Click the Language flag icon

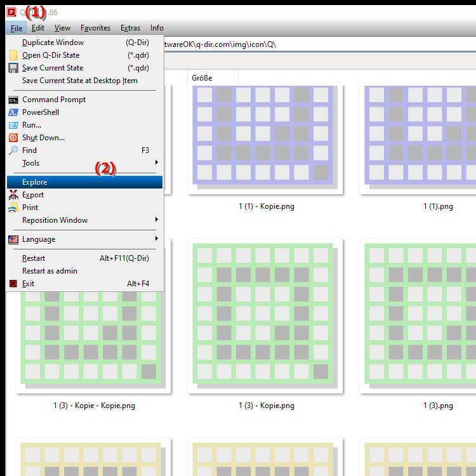(13, 239)
